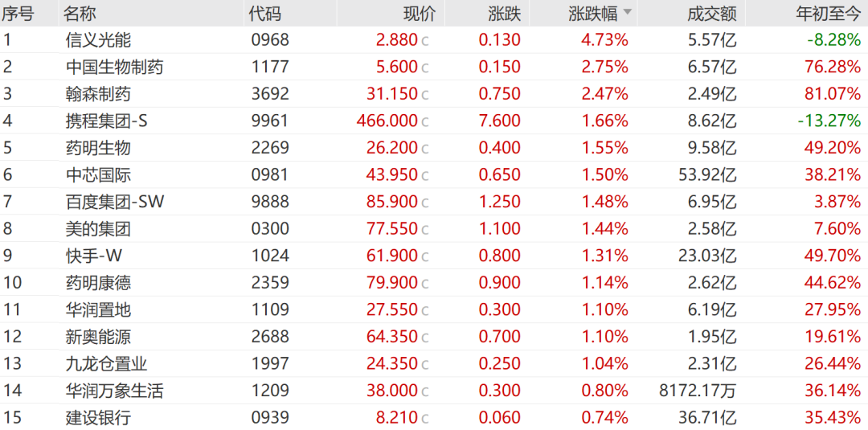Click the 'c' marker after price 43.950
The height and width of the screenshot is (430, 868).
click(x=425, y=175)
